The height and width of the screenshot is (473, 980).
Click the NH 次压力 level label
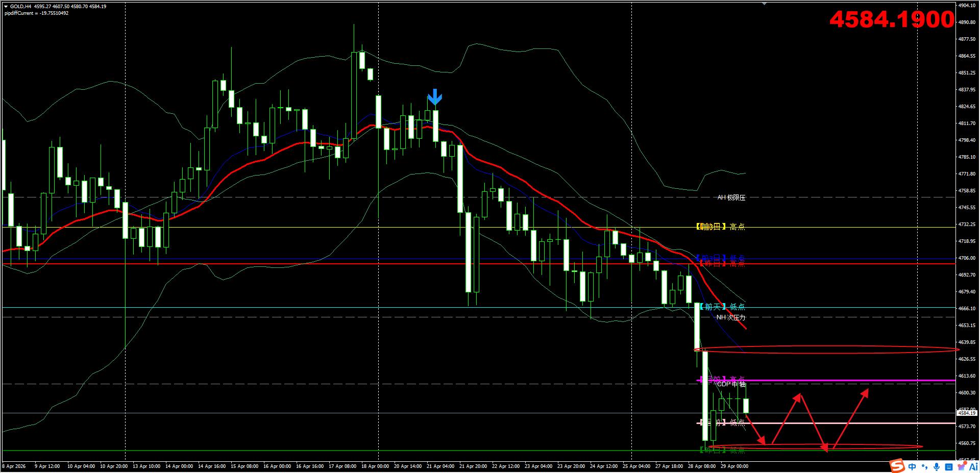tap(730, 317)
